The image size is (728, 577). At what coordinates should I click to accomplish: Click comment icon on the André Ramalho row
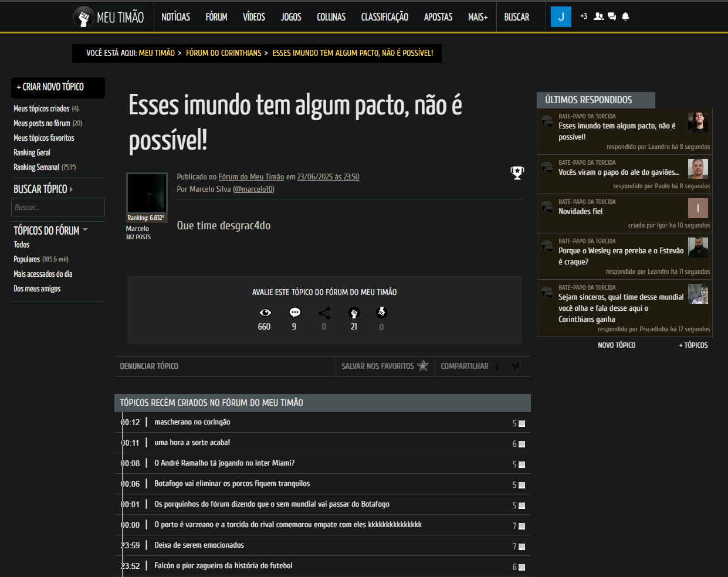click(522, 464)
